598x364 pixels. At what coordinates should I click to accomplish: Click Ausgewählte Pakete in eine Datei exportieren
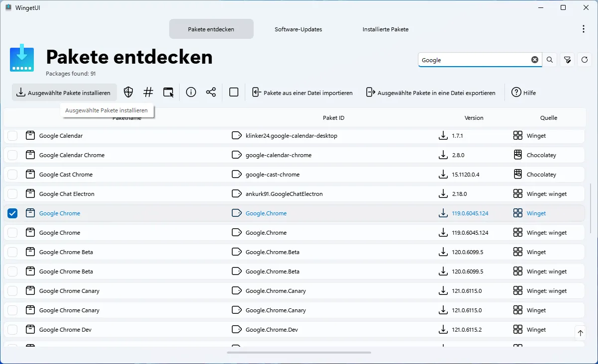pyautogui.click(x=431, y=92)
